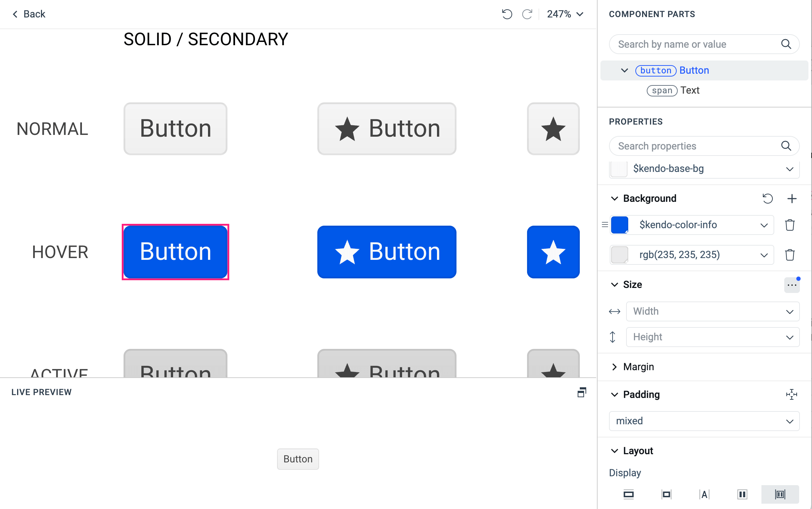Click the Back button to navigate back
812x509 pixels.
29,14
